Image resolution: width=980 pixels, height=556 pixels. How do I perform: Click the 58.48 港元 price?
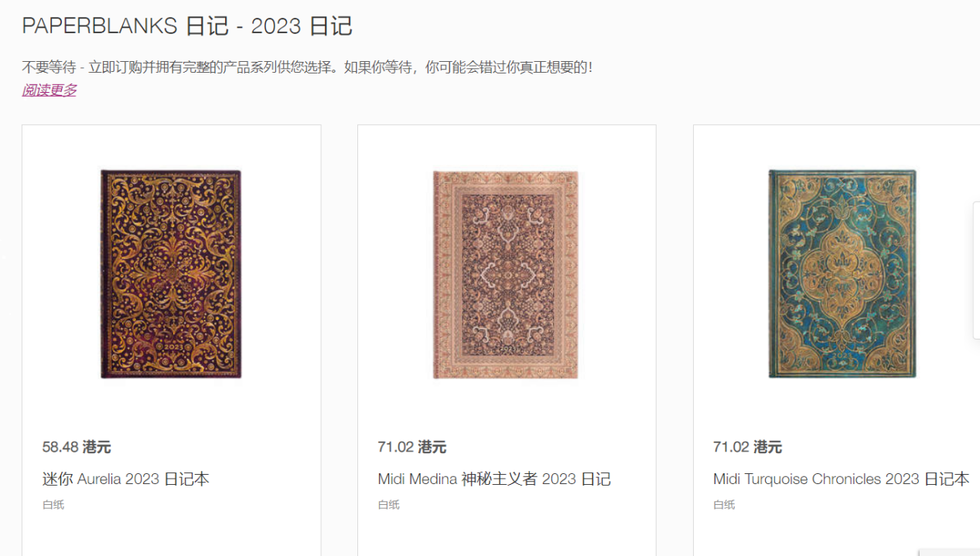pyautogui.click(x=77, y=447)
